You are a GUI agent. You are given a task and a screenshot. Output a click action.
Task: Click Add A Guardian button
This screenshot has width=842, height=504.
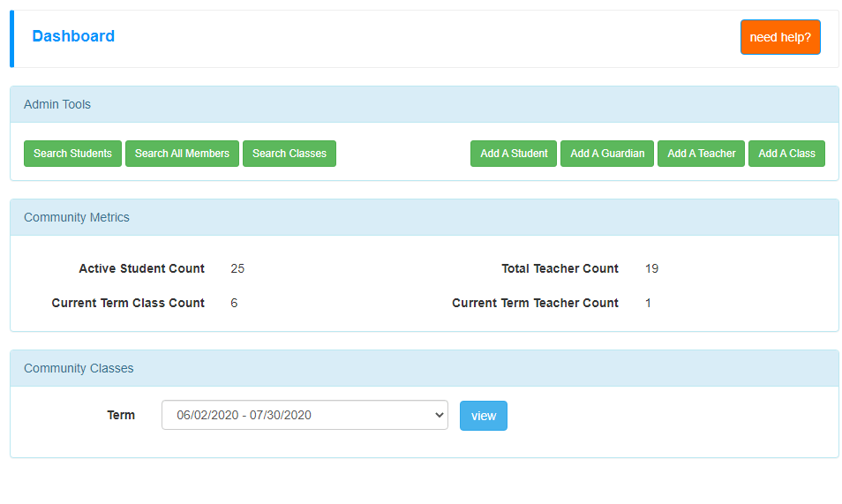tap(607, 154)
